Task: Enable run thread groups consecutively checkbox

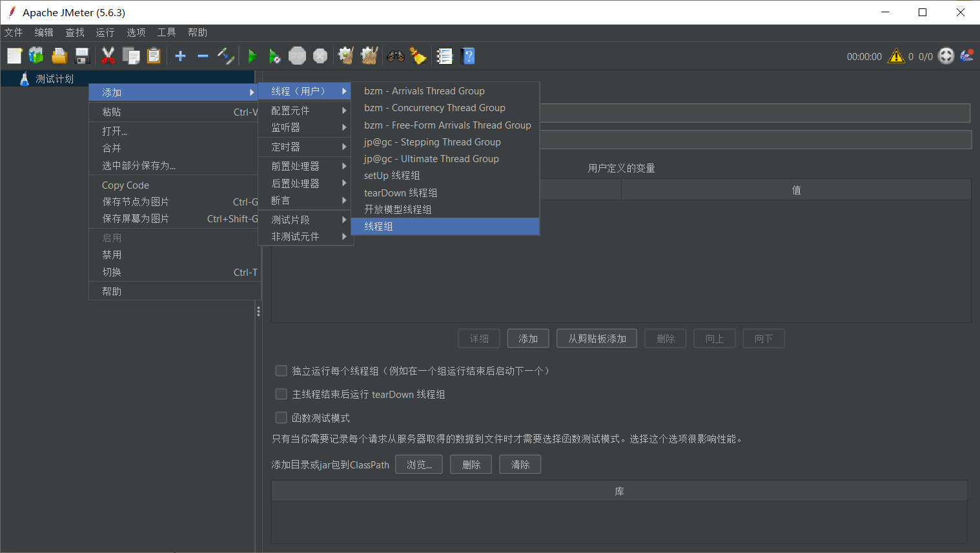Action: (x=281, y=371)
